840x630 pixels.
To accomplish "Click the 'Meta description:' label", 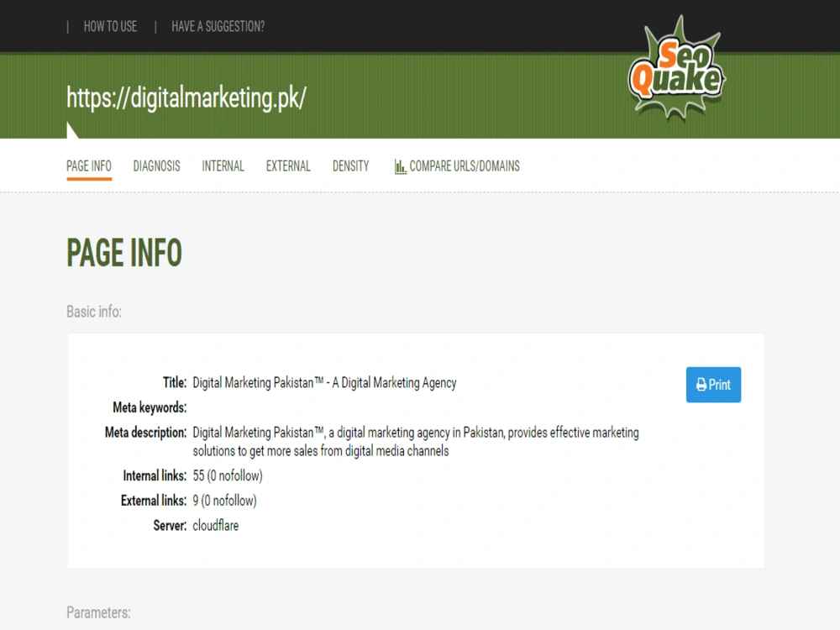I will pos(145,433).
